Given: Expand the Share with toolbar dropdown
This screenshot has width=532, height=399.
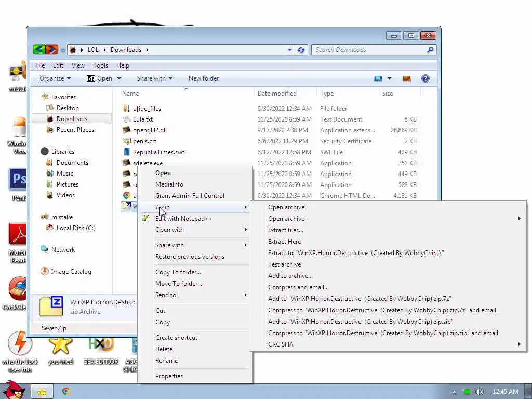Looking at the screenshot, I should 155,78.
